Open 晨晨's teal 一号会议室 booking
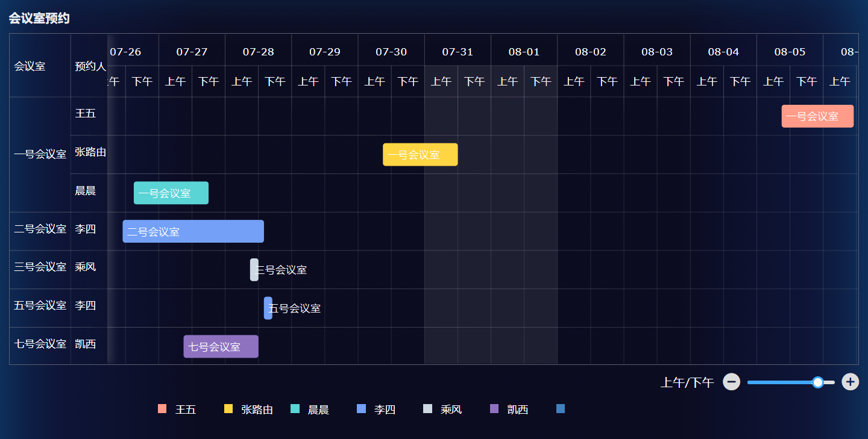The height and width of the screenshot is (439, 868). point(171,193)
